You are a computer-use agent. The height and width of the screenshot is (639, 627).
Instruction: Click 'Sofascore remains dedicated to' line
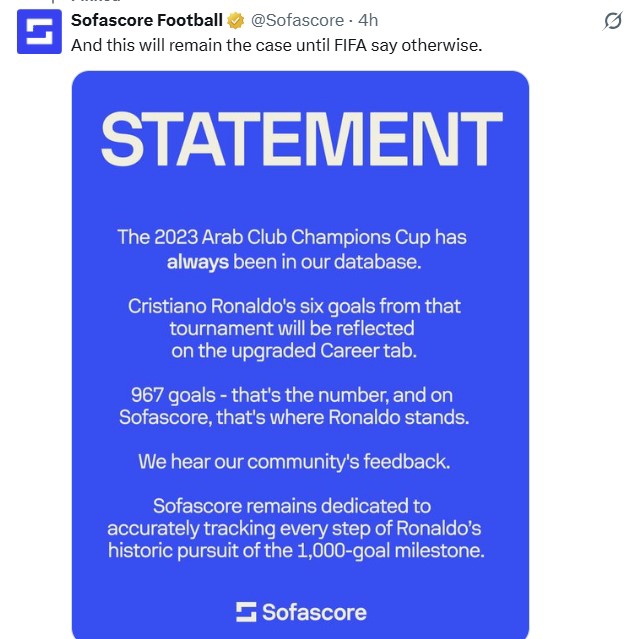coord(292,506)
